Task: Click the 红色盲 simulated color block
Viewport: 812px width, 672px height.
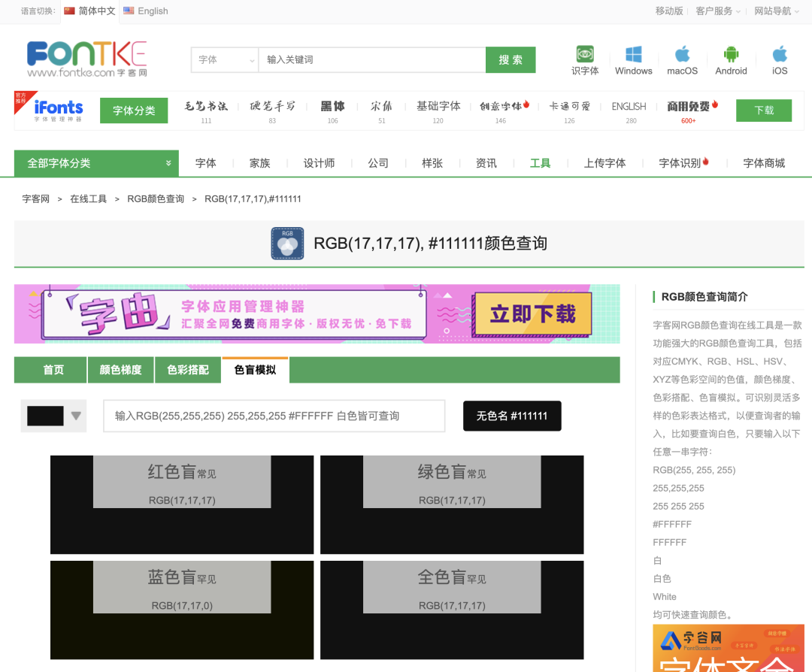Action: point(182,505)
